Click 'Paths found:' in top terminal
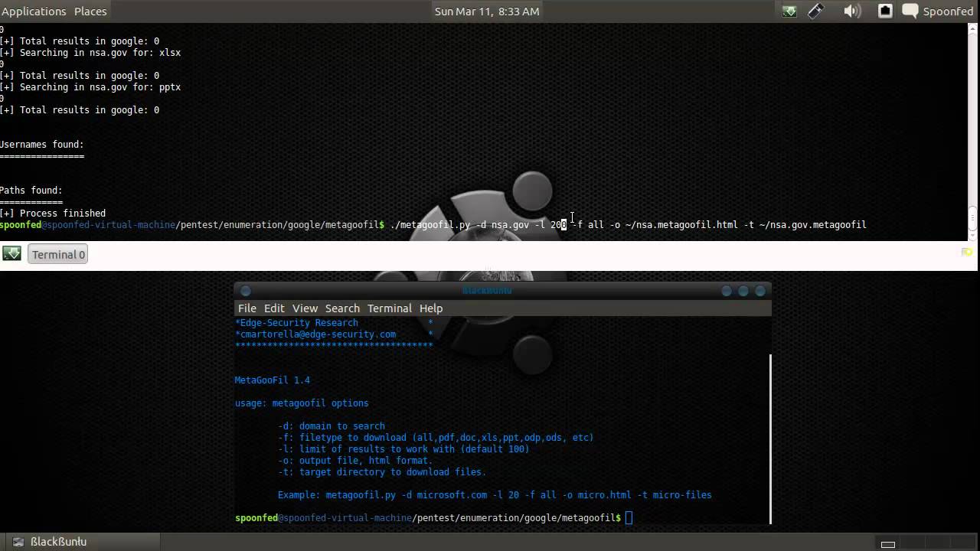Screen dimensions: 980x551 click(31, 191)
